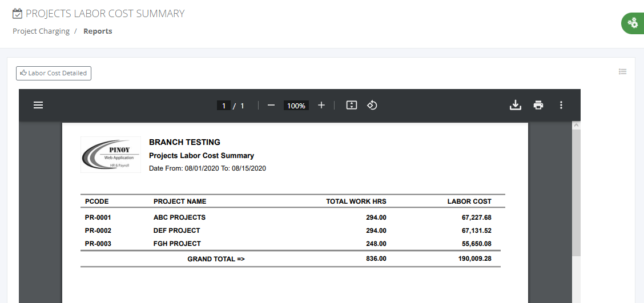Print the Projects Labor Cost Summary
The height and width of the screenshot is (303, 644).
click(x=538, y=106)
